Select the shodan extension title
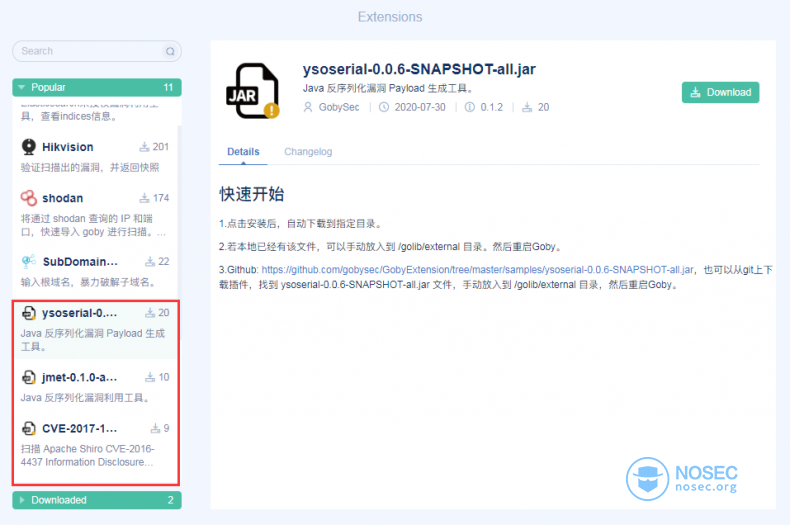The width and height of the screenshot is (790, 525). 62,198
